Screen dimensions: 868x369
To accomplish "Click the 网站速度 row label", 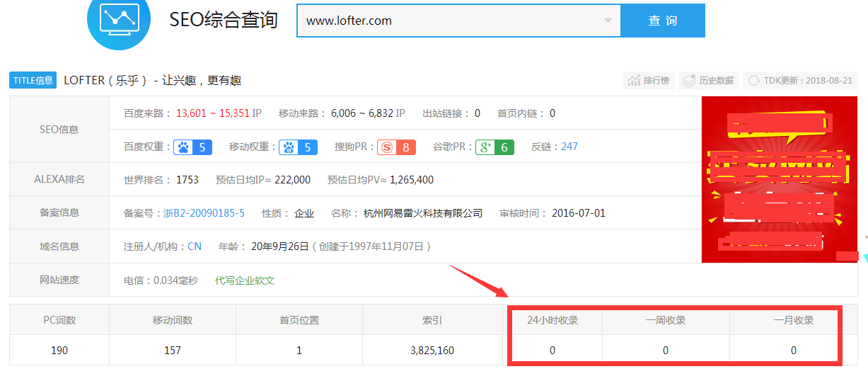I will click(59, 280).
